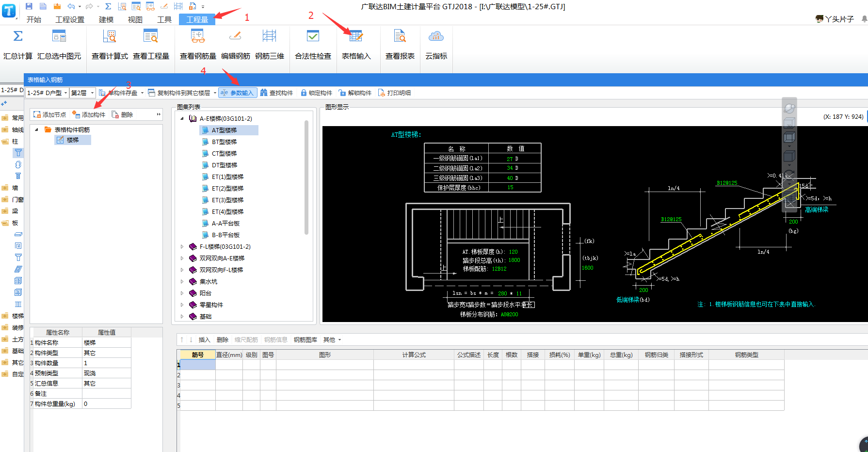
Task: Click the 添加构件 button
Action: [x=89, y=114]
